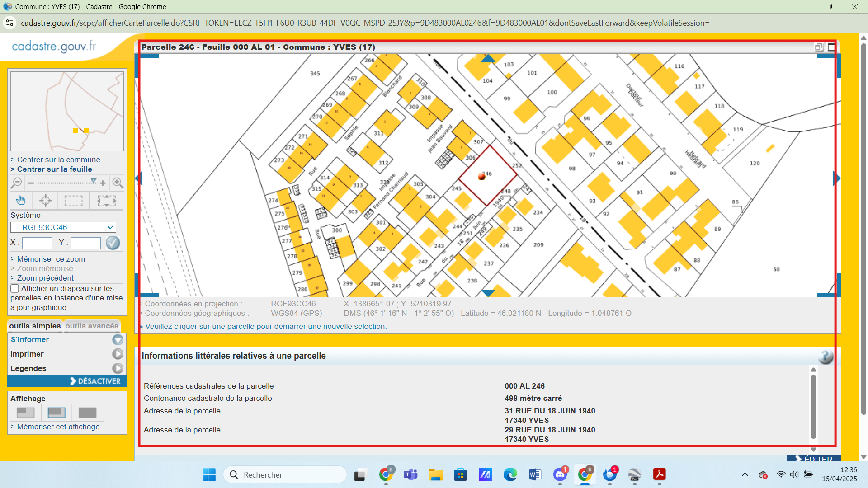Select the dashed rectangle zoom tool
The image size is (868, 488).
pyautogui.click(x=73, y=200)
